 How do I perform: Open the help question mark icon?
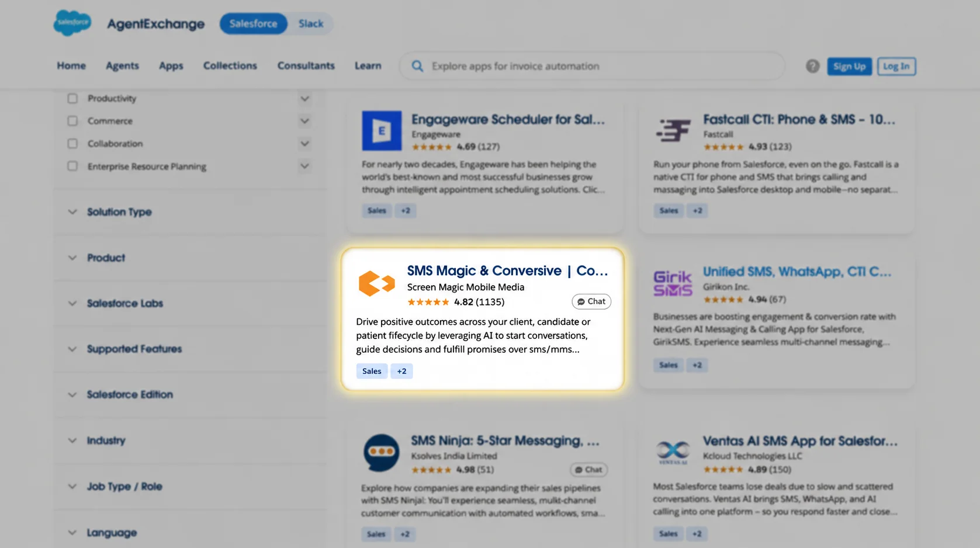pyautogui.click(x=812, y=66)
